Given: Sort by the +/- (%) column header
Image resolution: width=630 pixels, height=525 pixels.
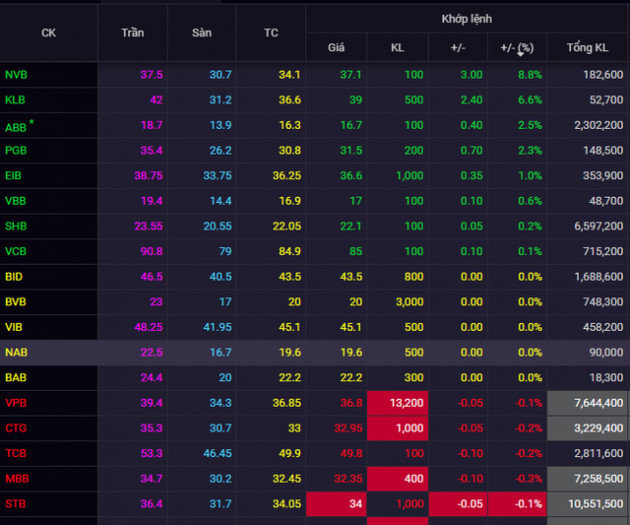Looking at the screenshot, I should click(x=517, y=47).
